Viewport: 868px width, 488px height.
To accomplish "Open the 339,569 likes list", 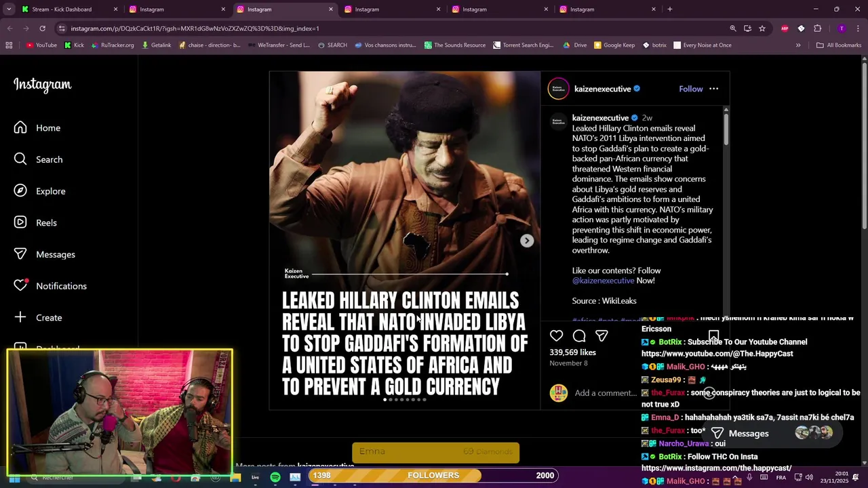I will click(x=572, y=352).
